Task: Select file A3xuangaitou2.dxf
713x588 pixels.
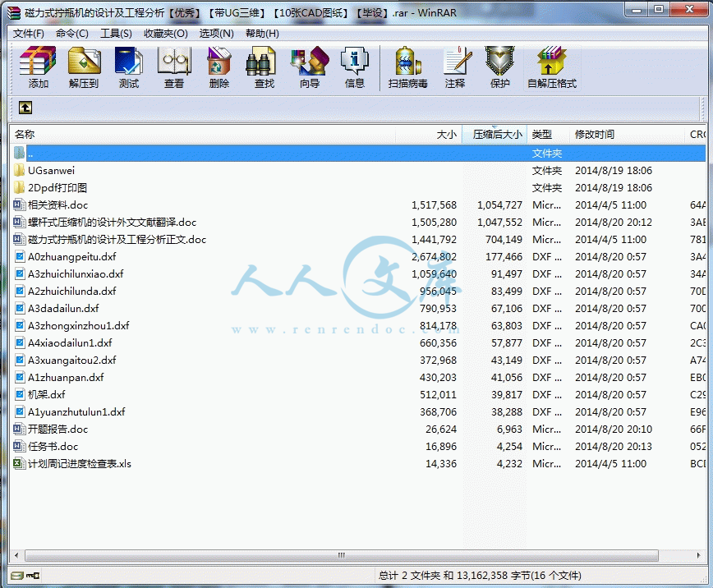Action: [71, 361]
